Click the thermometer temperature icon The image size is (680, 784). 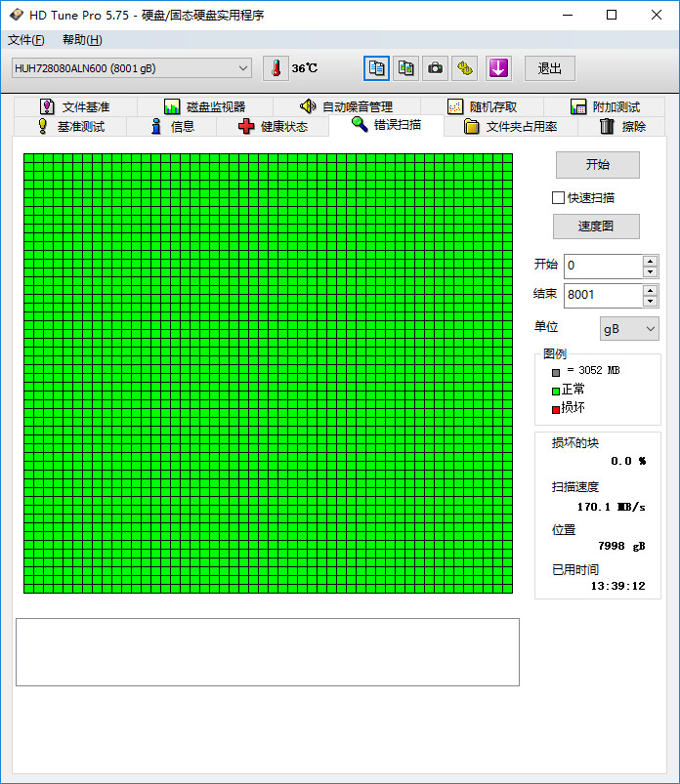tap(276, 68)
